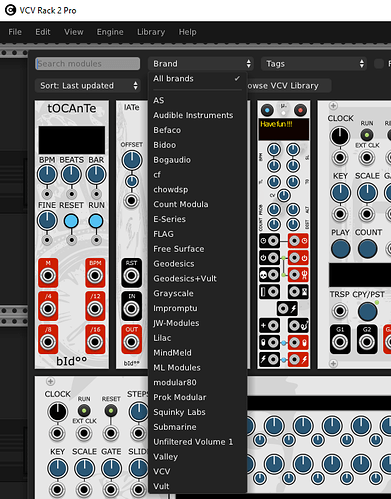Click the G2 jack on right module
Screen dimensions: 391x499
pos(367,342)
